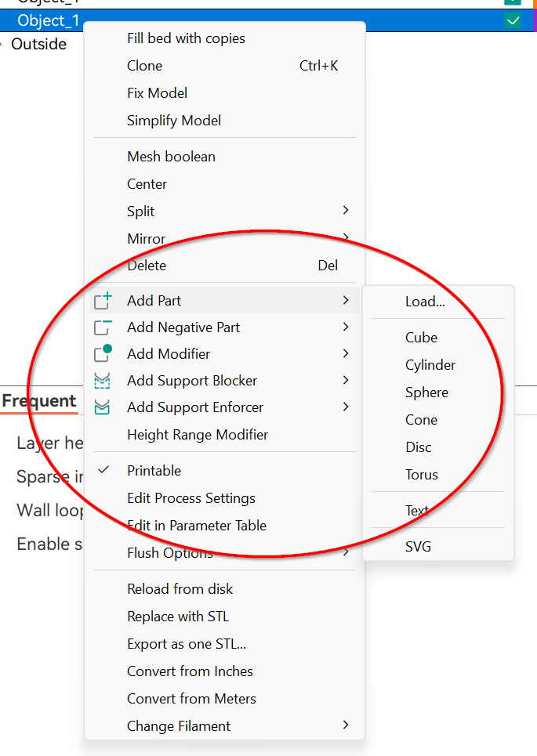Viewport: 537px width, 756px height.
Task: Expand the Change Filament submenu arrow
Action: pyautogui.click(x=346, y=725)
